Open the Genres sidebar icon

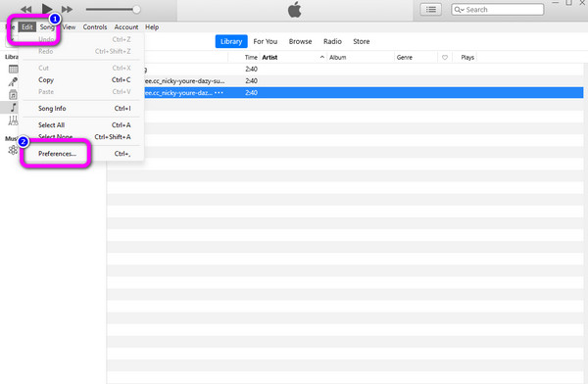[13, 120]
